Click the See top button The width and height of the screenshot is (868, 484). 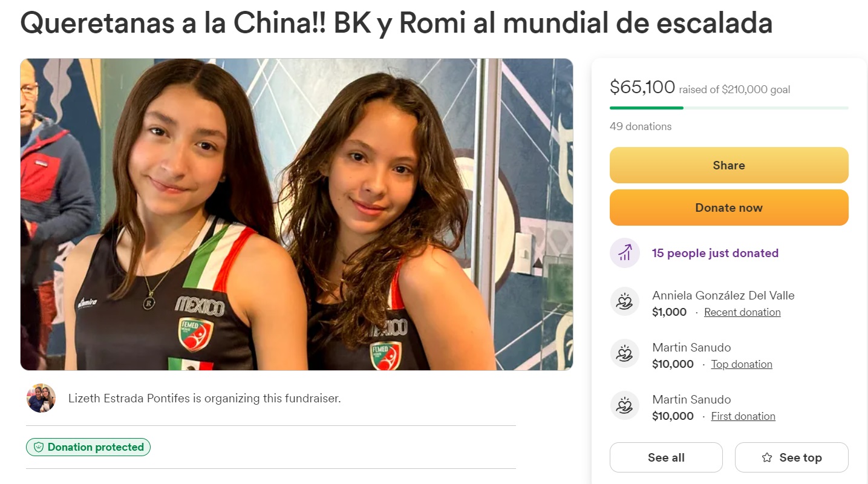[792, 457]
